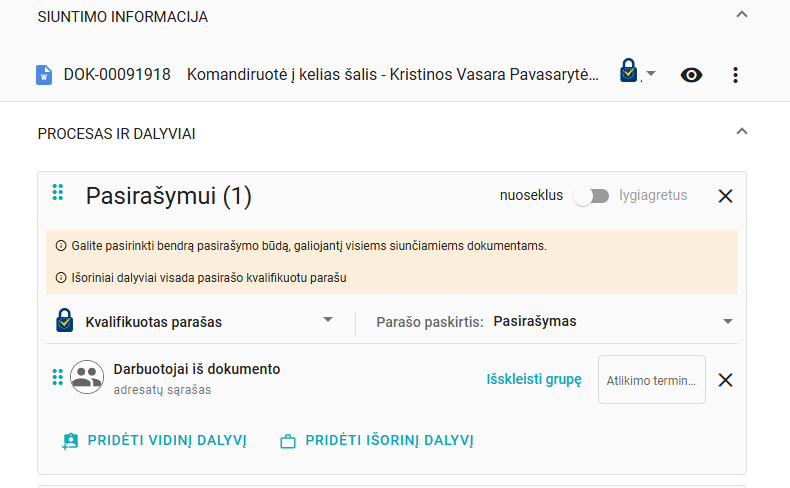This screenshot has width=790, height=488.
Task: Click Pridėti vidinį dalyvį button
Action: (x=154, y=440)
